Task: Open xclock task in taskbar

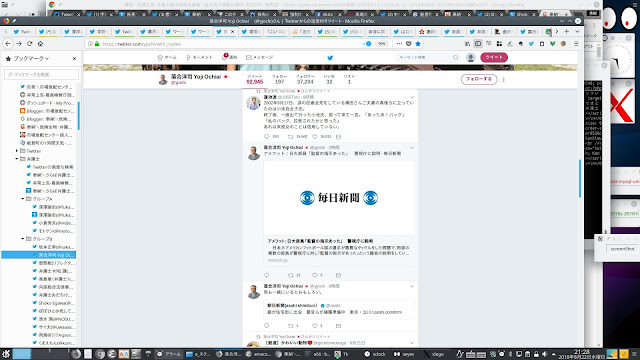Action: point(375,354)
